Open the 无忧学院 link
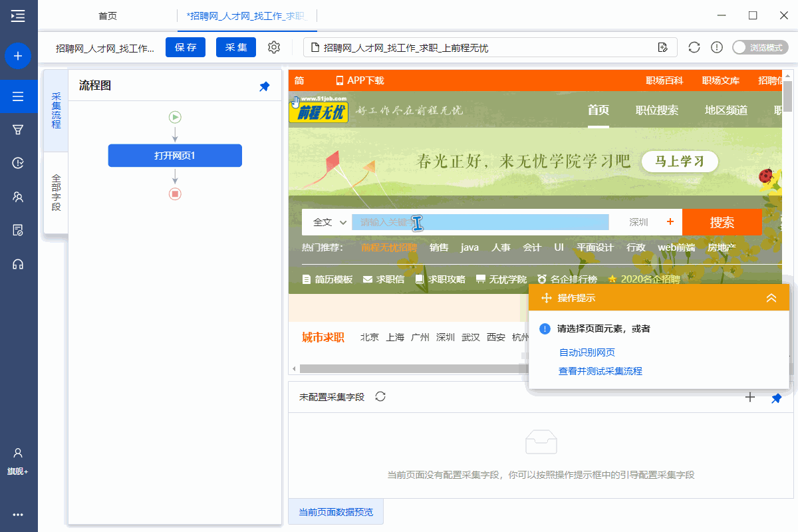Image resolution: width=798 pixels, height=532 pixels. [x=501, y=279]
